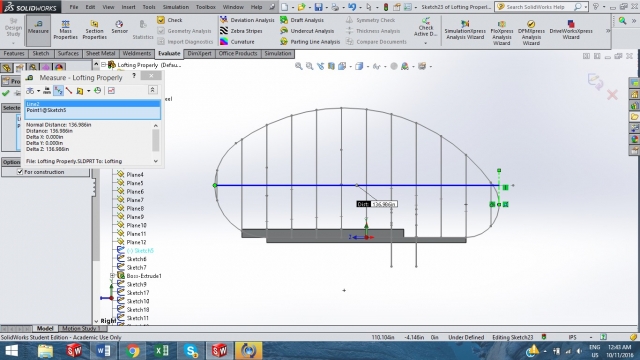Open Windows Start button
The image size is (640, 360).
pyautogui.click(x=12, y=351)
